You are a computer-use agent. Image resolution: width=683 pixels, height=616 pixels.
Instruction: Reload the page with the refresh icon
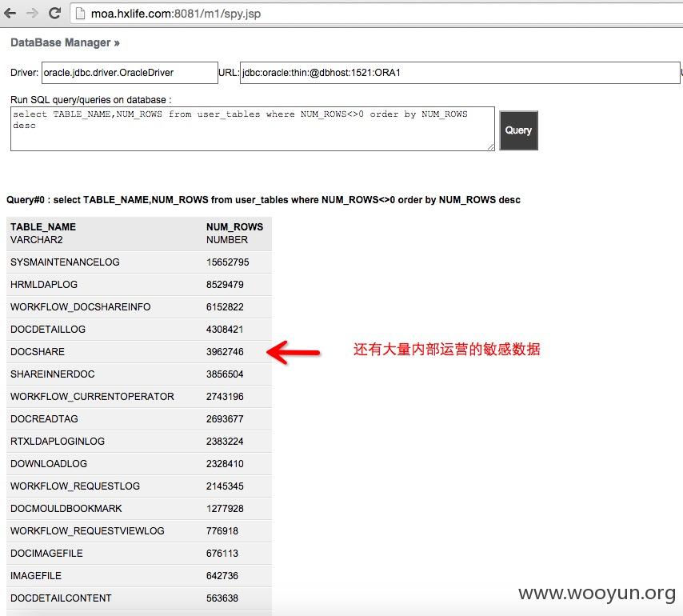pyautogui.click(x=54, y=14)
